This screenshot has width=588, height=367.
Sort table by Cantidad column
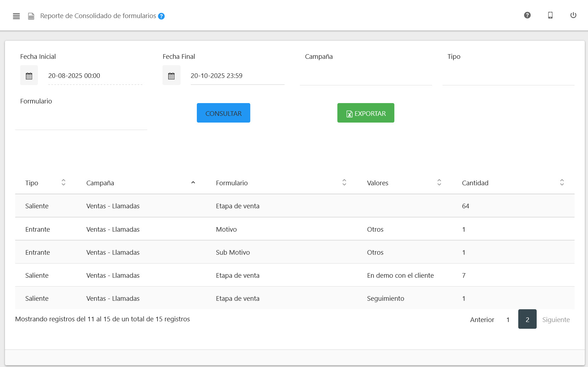pyautogui.click(x=562, y=182)
